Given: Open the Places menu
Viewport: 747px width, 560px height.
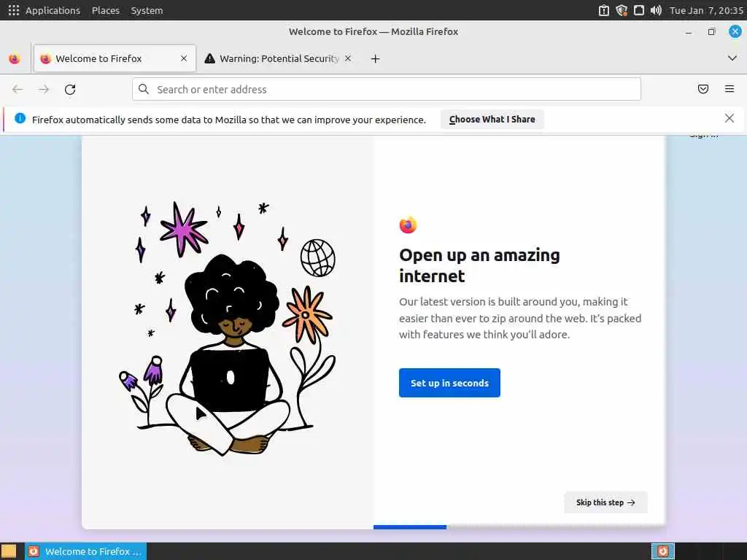Looking at the screenshot, I should click(106, 10).
